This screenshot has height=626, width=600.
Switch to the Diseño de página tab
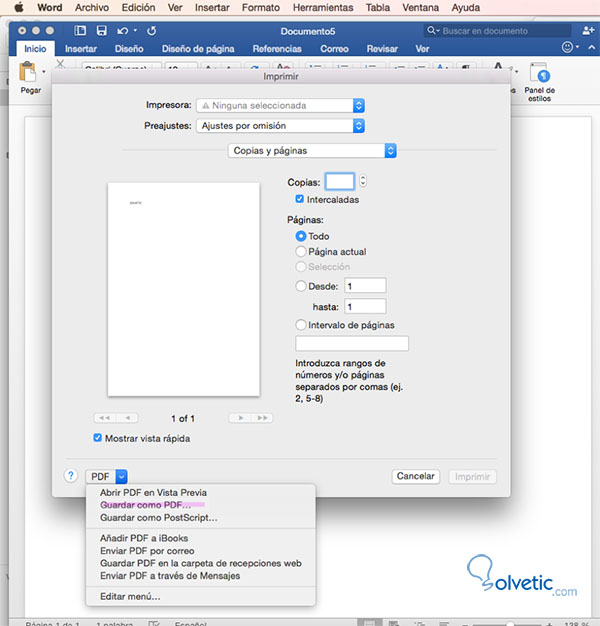tap(198, 49)
